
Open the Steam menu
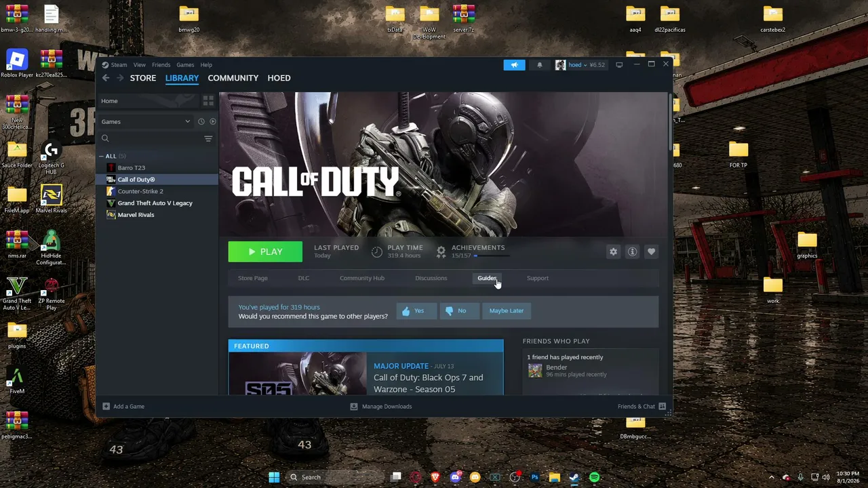(x=119, y=65)
